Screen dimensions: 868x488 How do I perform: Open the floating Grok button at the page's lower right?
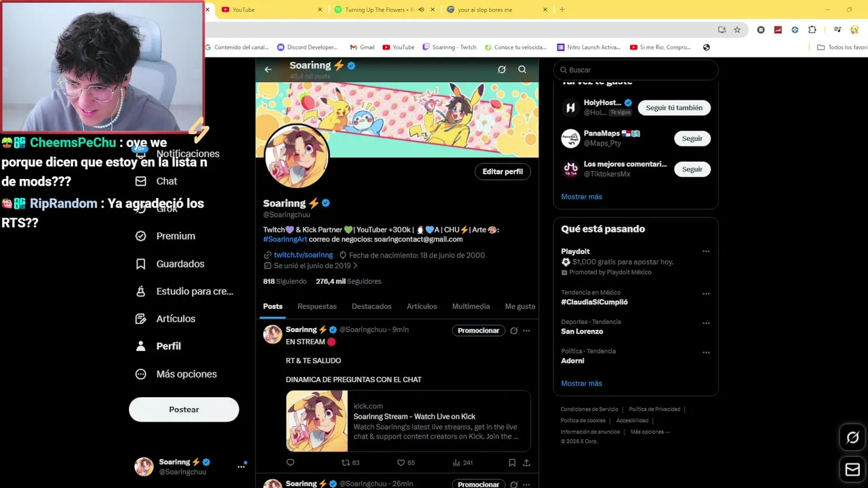852,437
